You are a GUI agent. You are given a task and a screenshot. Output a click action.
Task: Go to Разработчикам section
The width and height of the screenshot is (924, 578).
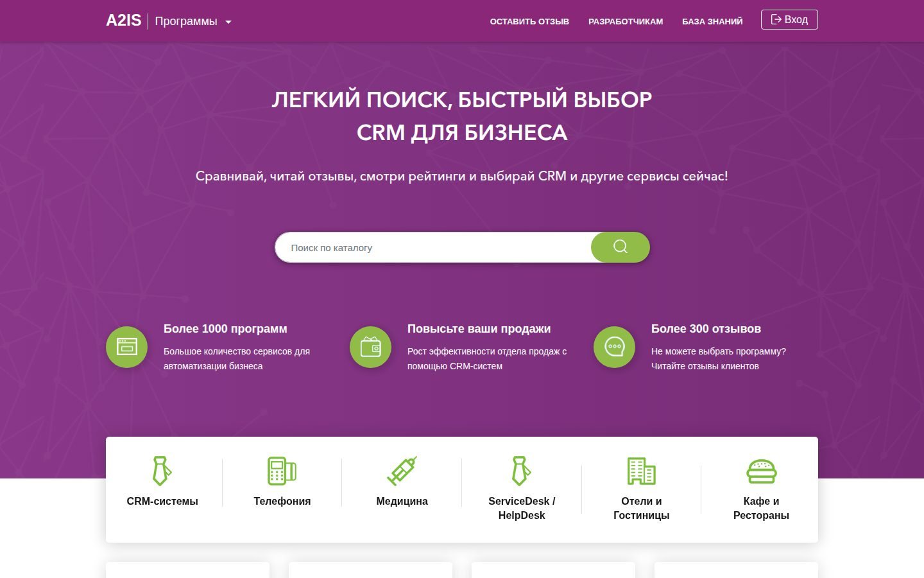coord(626,21)
